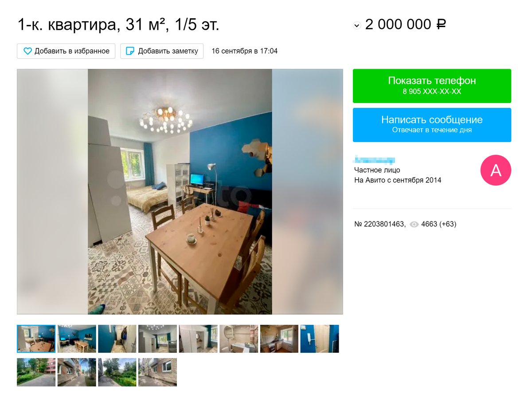
Task: Open the bathroom thumbnail photo
Action: (x=239, y=339)
